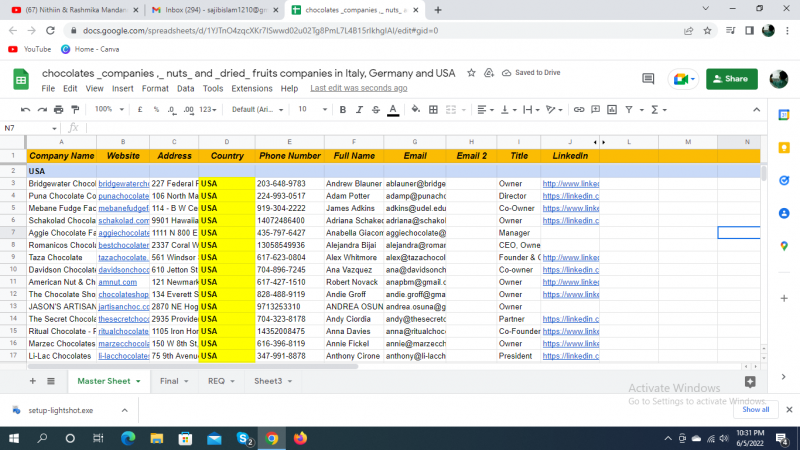800x450 pixels.
Task: Open the All sheets list icon
Action: coord(51,381)
